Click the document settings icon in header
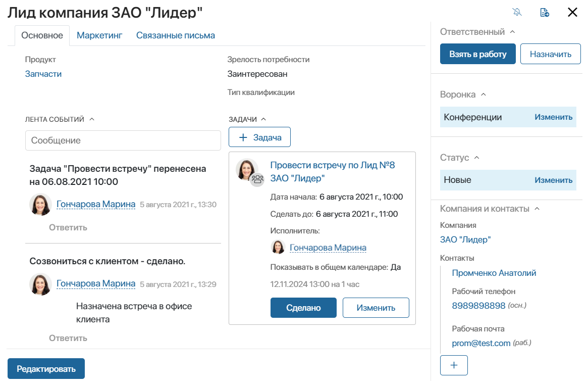This screenshot has height=386, width=588. (x=545, y=13)
